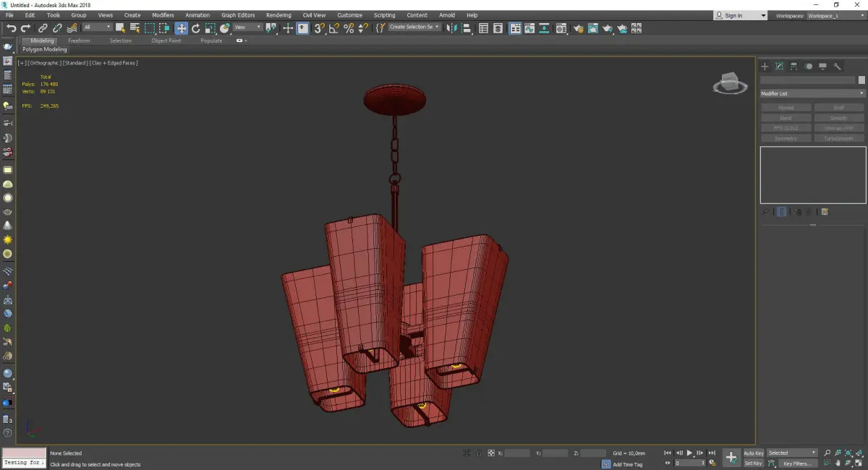
Task: Activate the Select and Link tool
Action: 43,28
